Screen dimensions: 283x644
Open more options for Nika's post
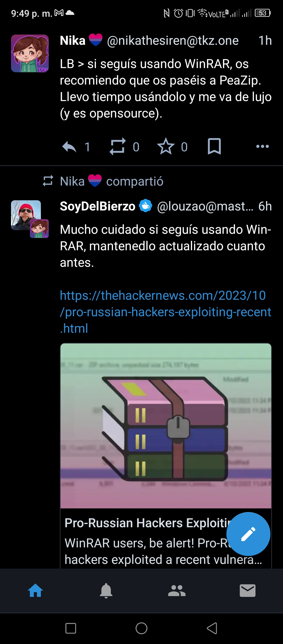(x=263, y=146)
